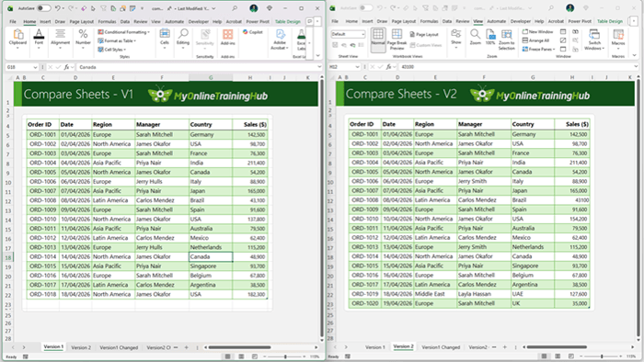Add new sheet plus in left window
This screenshot has width=644, height=362.
click(186, 347)
